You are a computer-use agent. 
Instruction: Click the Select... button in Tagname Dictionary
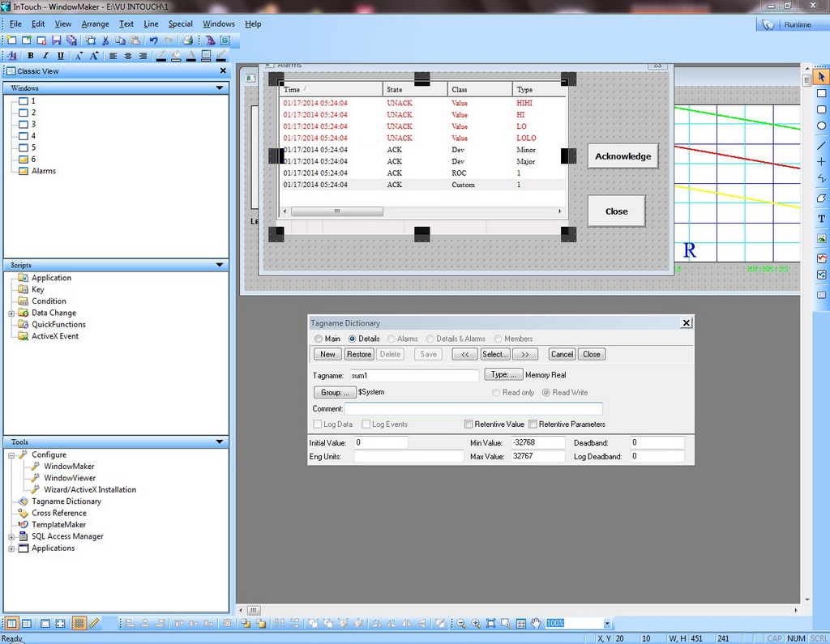point(494,354)
